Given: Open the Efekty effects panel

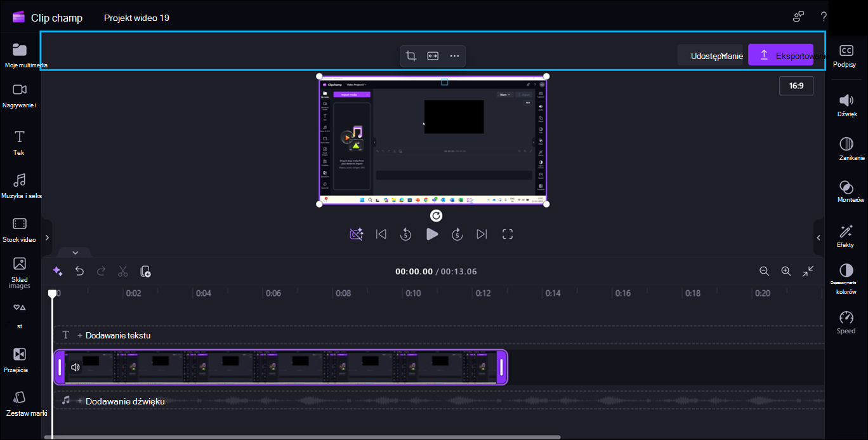Looking at the screenshot, I should click(x=846, y=236).
